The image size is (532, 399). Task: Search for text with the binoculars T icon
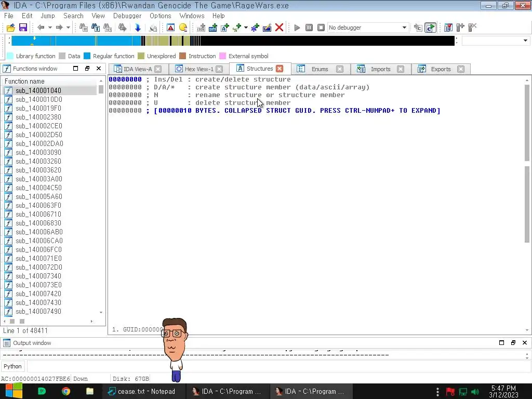[x=96, y=28]
